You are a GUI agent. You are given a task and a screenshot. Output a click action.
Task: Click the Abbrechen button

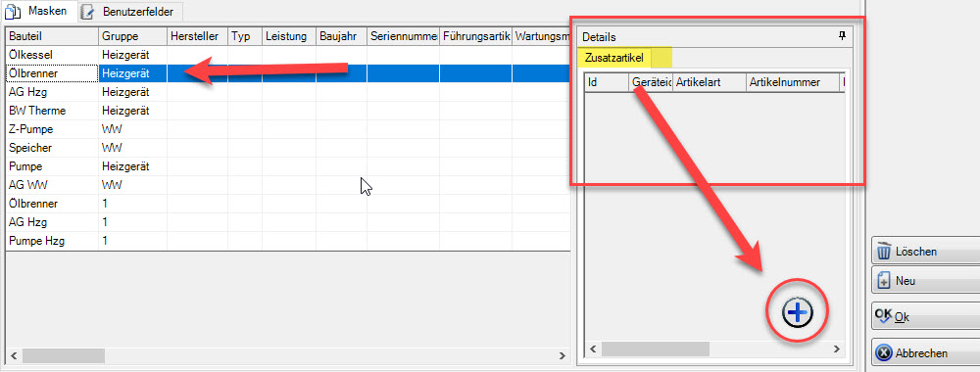click(x=925, y=353)
